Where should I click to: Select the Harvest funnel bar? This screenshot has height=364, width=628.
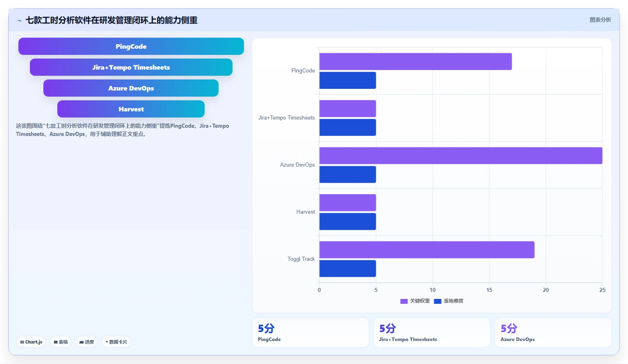[x=131, y=109]
